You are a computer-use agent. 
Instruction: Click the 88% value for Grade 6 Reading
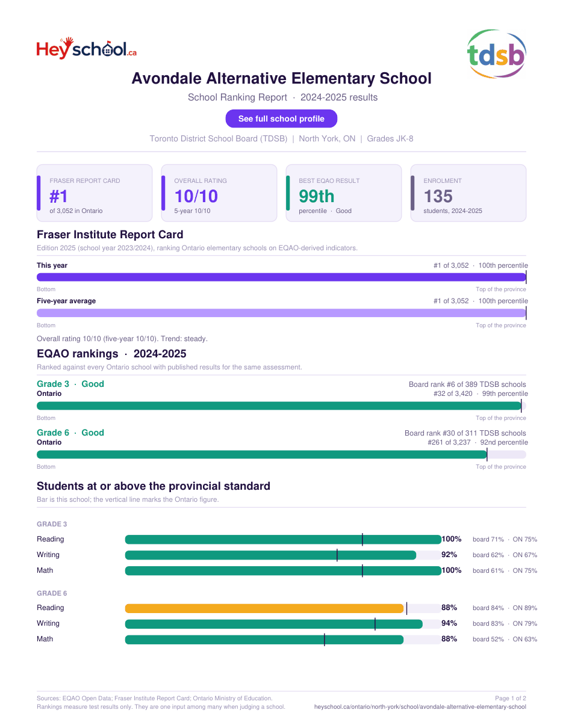tap(449, 608)
